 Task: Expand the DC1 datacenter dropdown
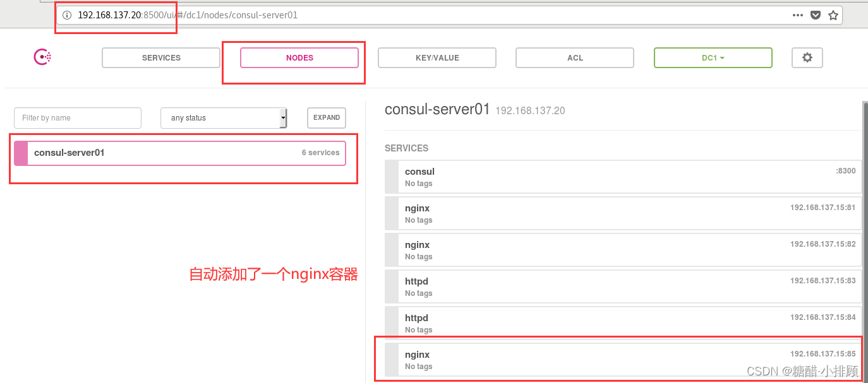click(713, 57)
